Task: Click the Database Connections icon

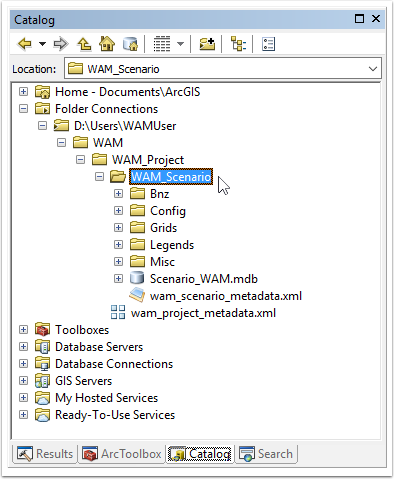Action: click(42, 364)
